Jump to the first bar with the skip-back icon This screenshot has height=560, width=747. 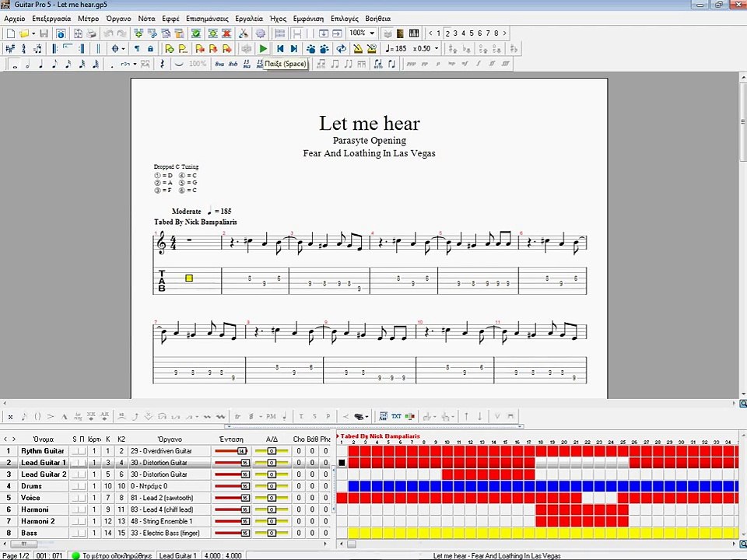click(x=280, y=48)
